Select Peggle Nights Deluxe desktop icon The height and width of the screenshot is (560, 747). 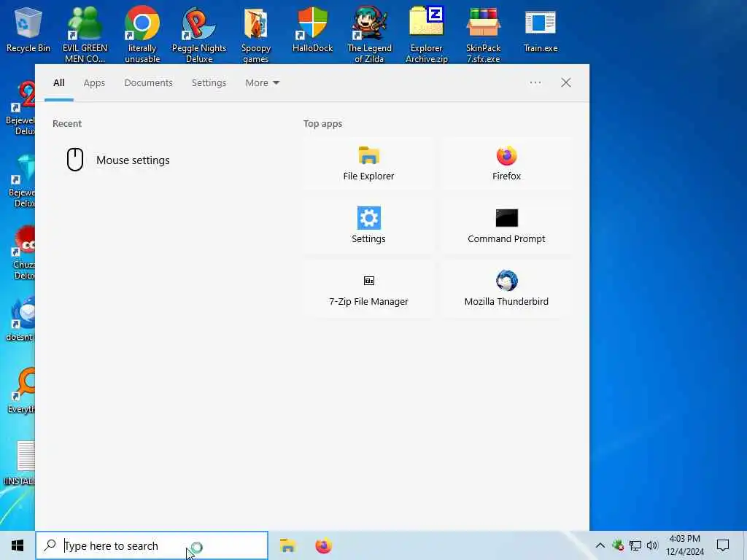199,34
